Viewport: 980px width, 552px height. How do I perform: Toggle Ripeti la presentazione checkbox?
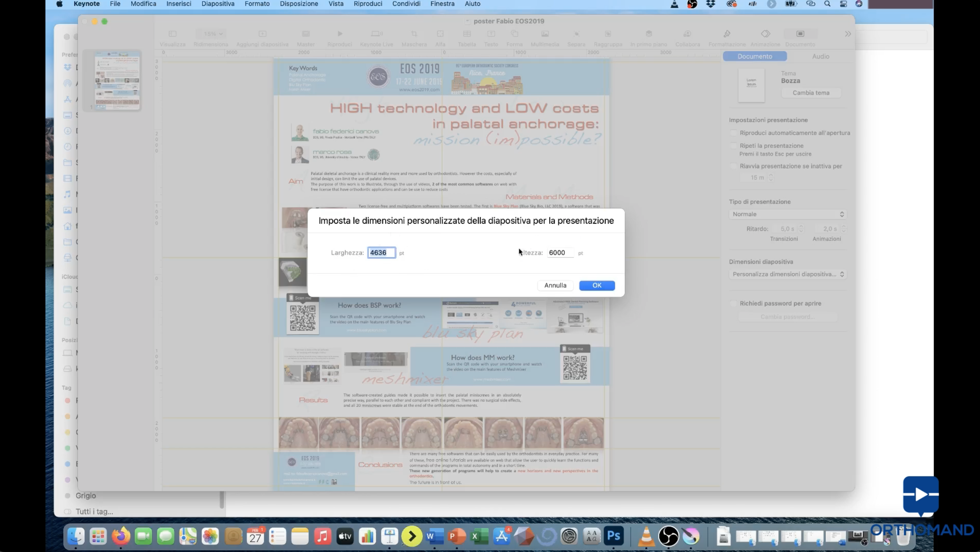click(x=734, y=146)
